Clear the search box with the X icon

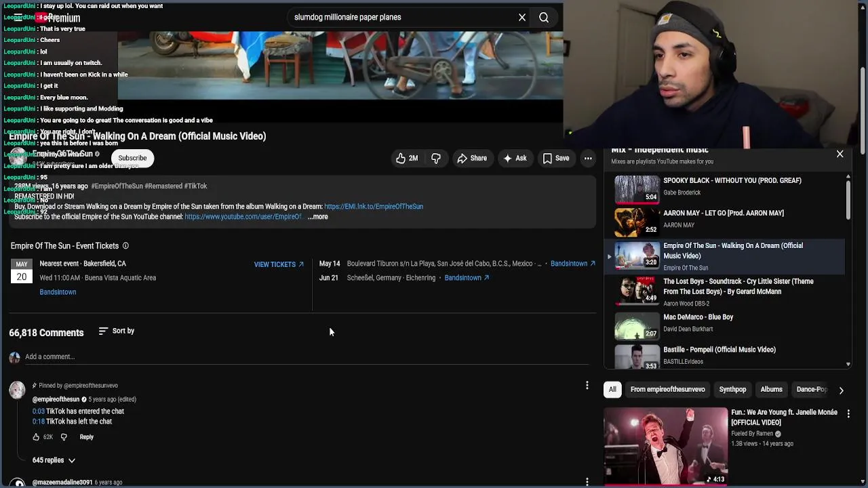click(x=522, y=18)
